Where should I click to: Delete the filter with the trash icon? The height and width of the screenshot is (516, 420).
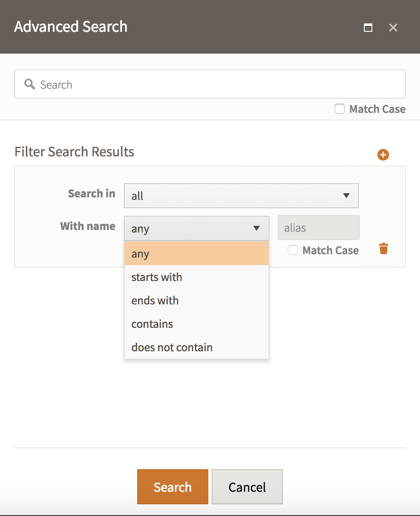(x=384, y=248)
